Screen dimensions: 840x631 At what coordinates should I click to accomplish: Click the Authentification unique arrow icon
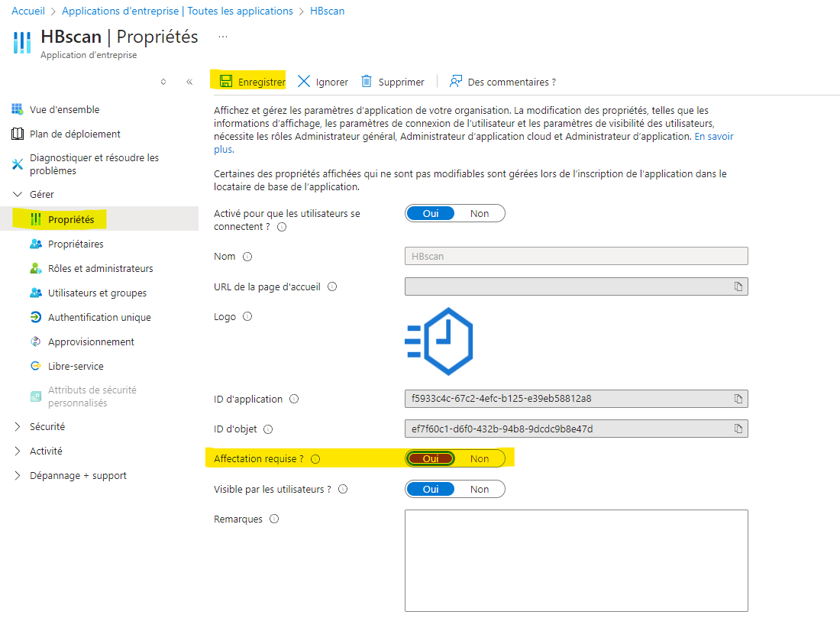click(x=35, y=317)
